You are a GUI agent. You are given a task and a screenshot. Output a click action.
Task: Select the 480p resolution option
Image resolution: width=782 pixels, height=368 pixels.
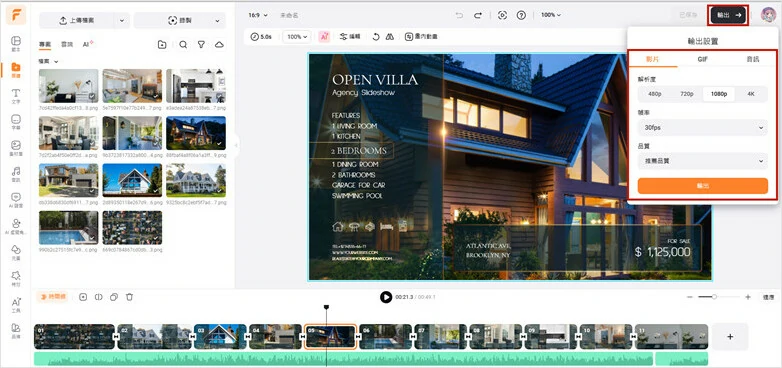(x=655, y=94)
